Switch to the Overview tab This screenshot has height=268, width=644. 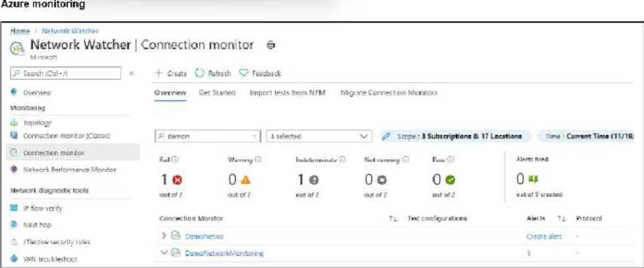click(170, 93)
